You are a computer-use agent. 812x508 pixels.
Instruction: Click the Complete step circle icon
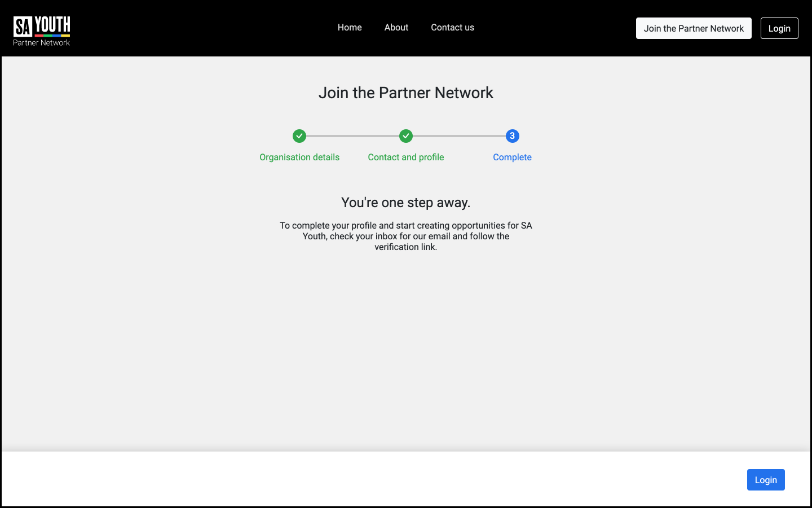pos(512,136)
